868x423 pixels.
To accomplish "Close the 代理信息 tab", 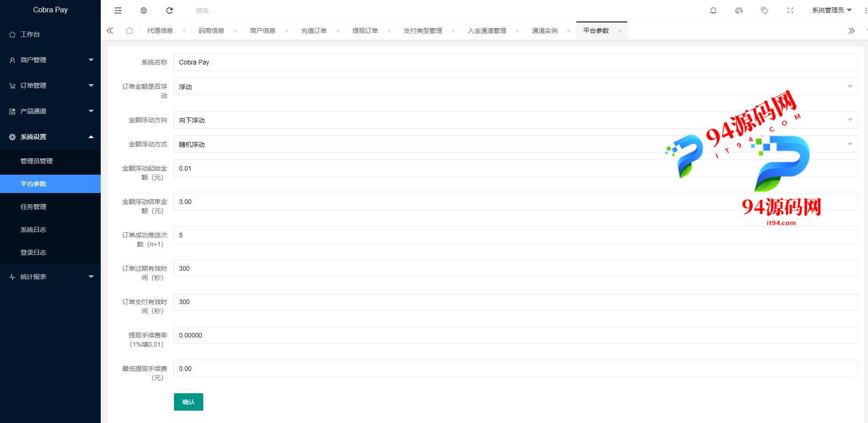I will [184, 31].
